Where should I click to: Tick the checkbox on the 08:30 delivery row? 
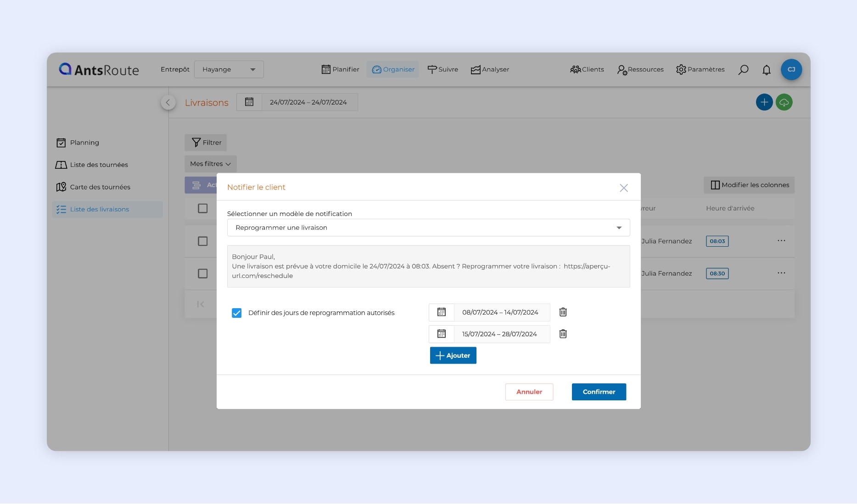[x=202, y=274]
